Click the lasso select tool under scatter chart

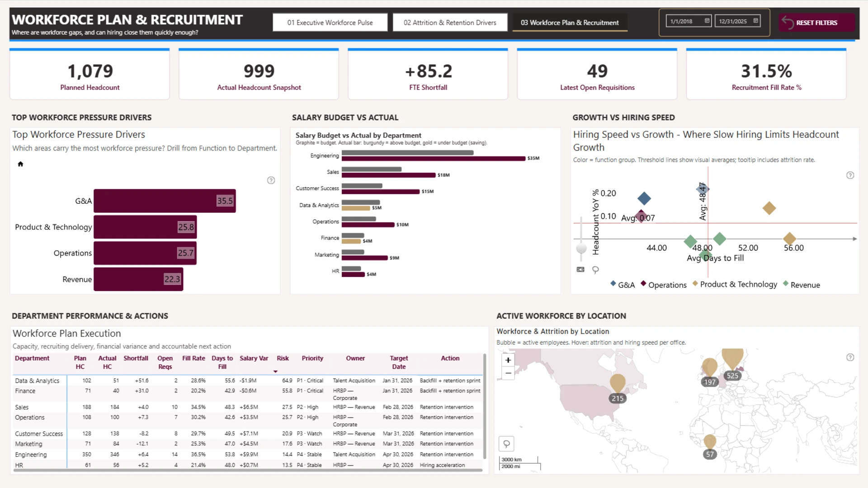click(x=595, y=270)
